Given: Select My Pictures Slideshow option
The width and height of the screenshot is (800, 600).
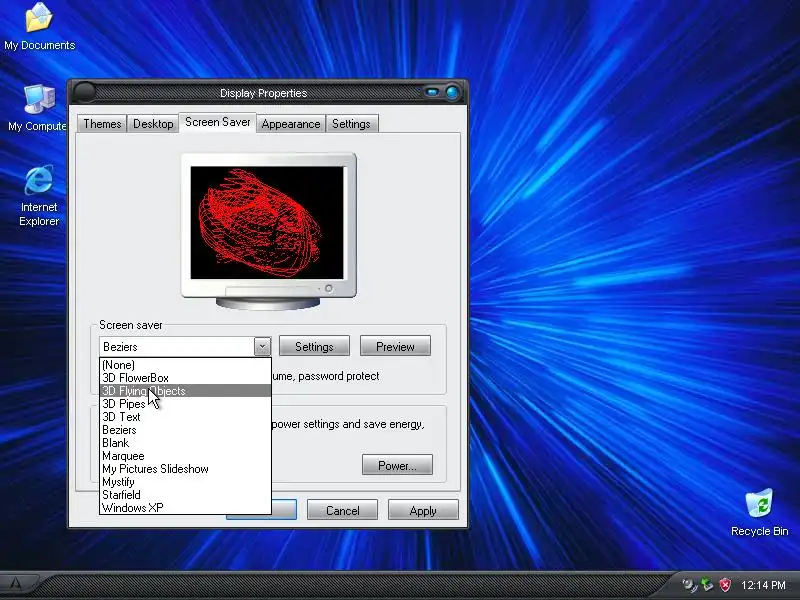Looking at the screenshot, I should (x=185, y=469).
